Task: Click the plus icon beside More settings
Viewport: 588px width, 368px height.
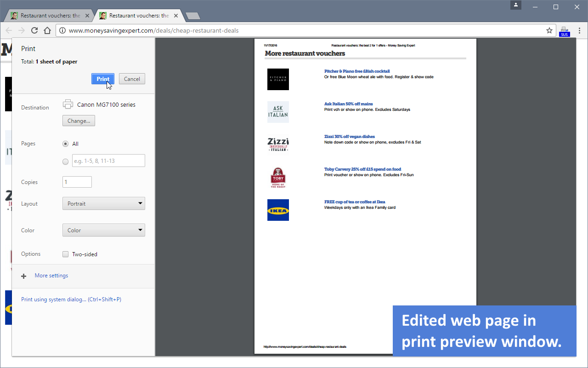Action: coord(24,276)
